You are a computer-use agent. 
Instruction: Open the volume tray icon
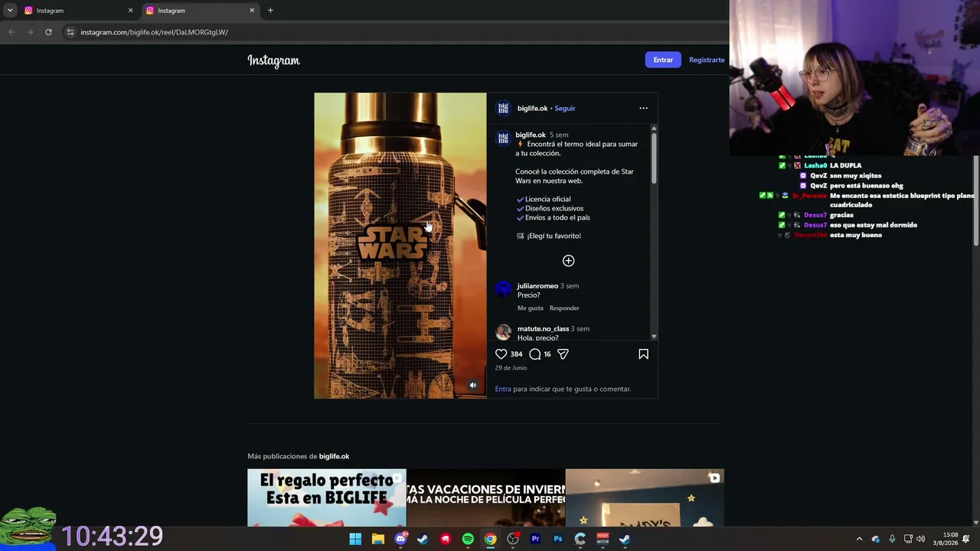[921, 539]
